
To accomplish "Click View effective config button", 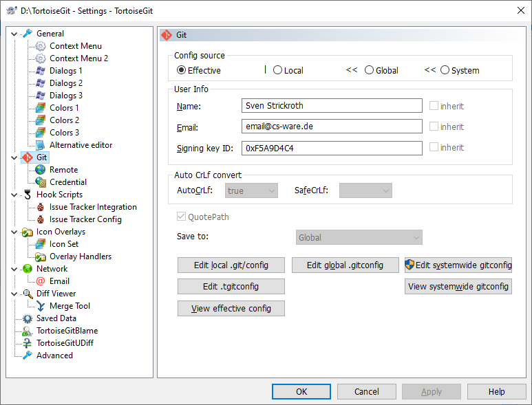I will point(231,309).
